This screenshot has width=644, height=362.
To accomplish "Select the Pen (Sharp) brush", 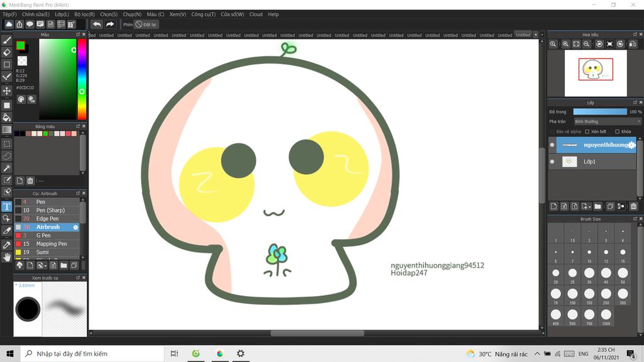I will click(47, 210).
